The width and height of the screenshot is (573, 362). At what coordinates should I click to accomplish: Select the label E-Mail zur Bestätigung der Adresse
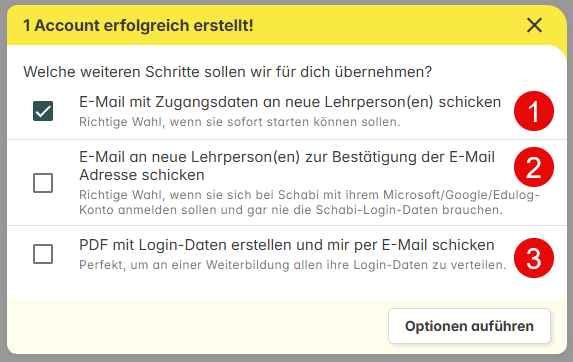[x=287, y=166]
